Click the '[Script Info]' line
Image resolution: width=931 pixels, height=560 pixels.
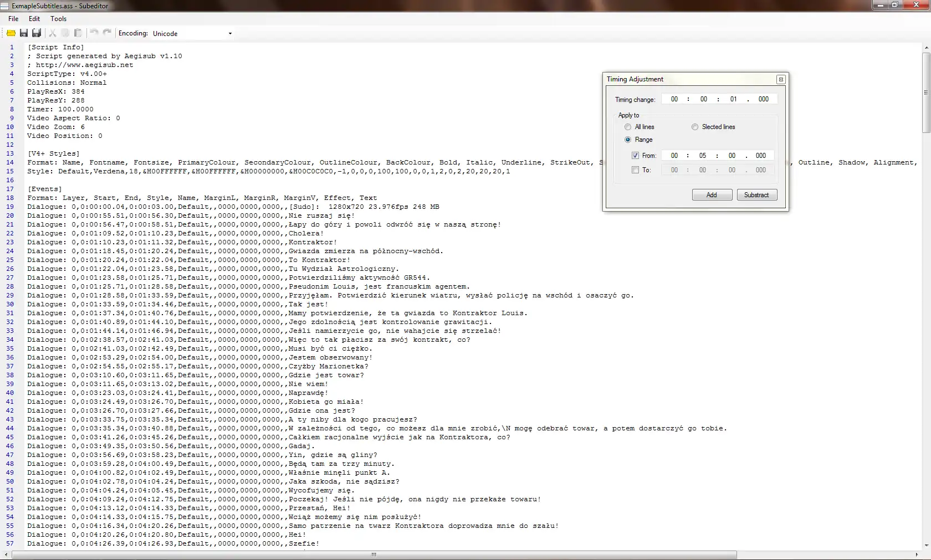click(55, 48)
